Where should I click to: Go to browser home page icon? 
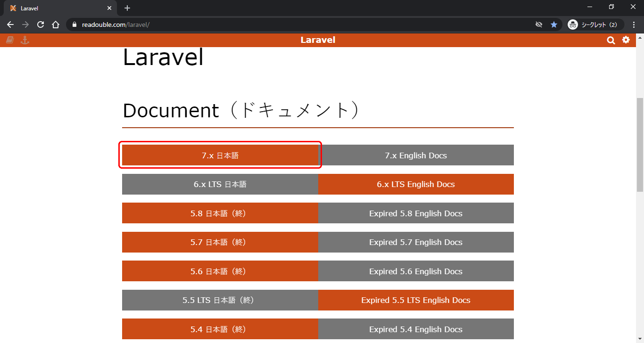(56, 24)
